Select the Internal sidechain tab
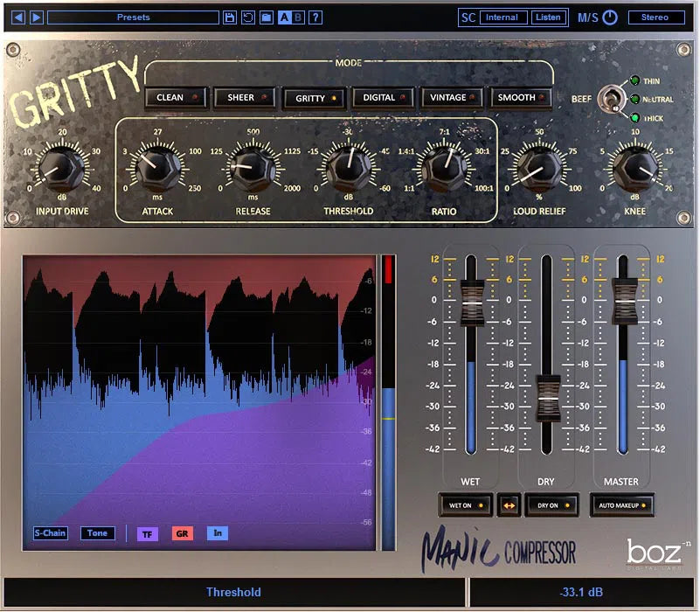The width and height of the screenshot is (700, 612). 504,17
